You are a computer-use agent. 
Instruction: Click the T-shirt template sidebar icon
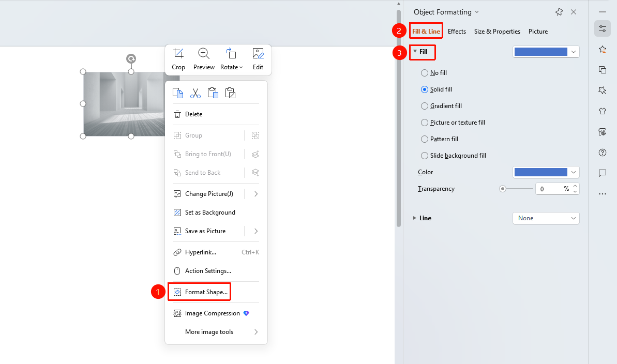603,111
